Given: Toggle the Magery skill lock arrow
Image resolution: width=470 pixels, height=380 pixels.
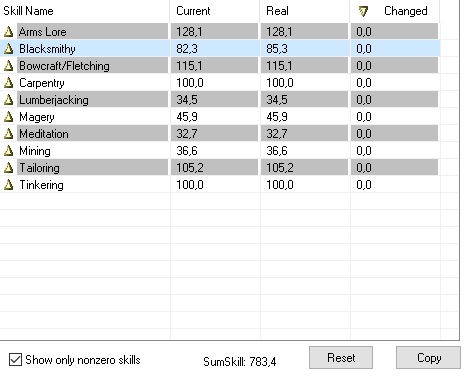Looking at the screenshot, I should [9, 117].
